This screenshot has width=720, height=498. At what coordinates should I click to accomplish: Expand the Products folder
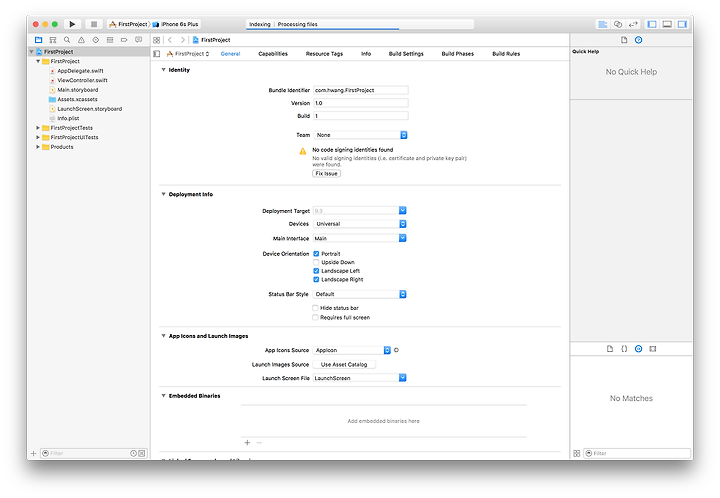[38, 147]
